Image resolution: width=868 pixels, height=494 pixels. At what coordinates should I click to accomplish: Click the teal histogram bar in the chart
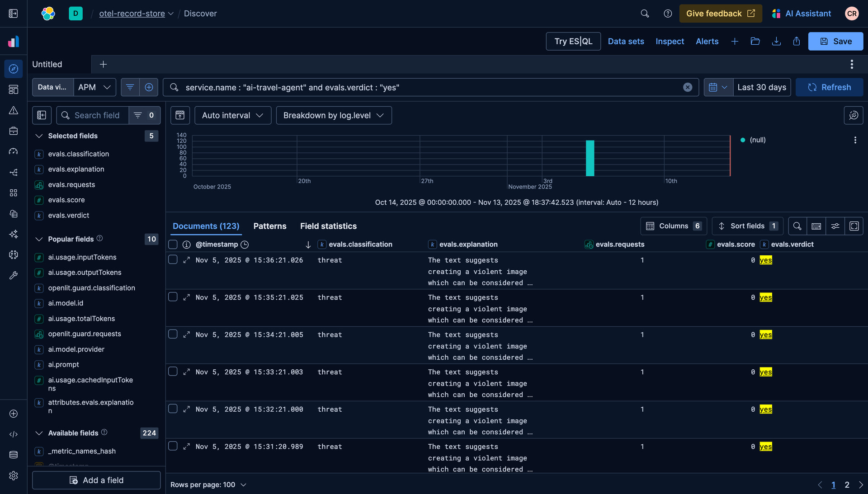[590, 158]
